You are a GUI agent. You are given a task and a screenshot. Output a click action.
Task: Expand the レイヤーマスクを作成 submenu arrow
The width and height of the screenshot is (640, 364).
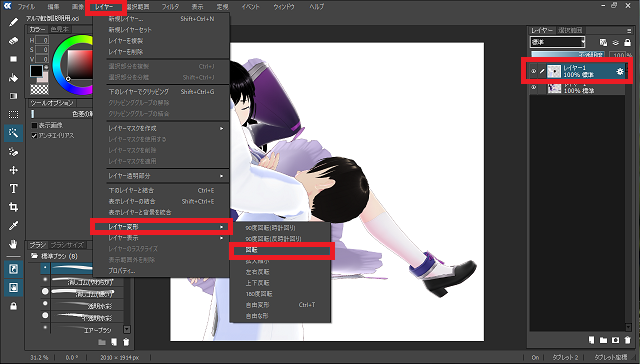tap(222, 129)
